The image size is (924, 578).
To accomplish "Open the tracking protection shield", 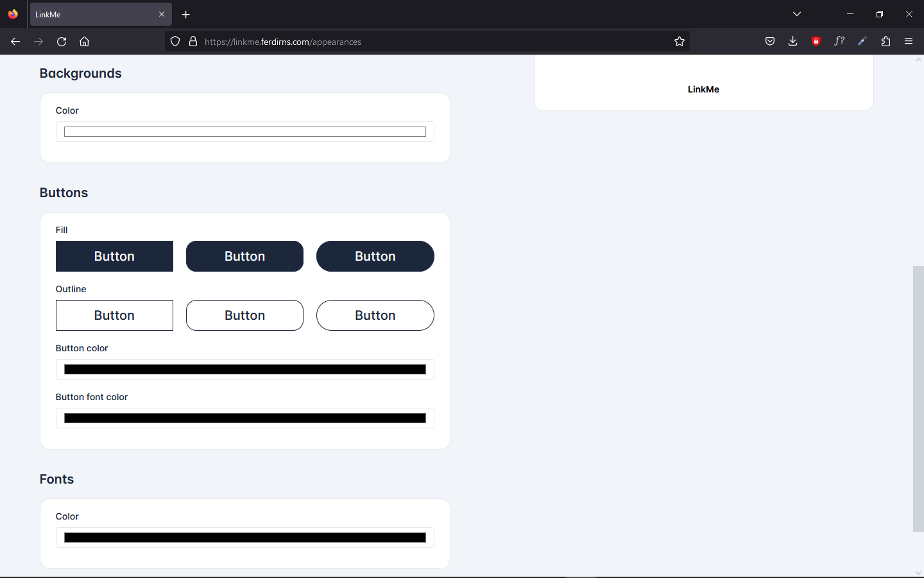I will coord(175,41).
